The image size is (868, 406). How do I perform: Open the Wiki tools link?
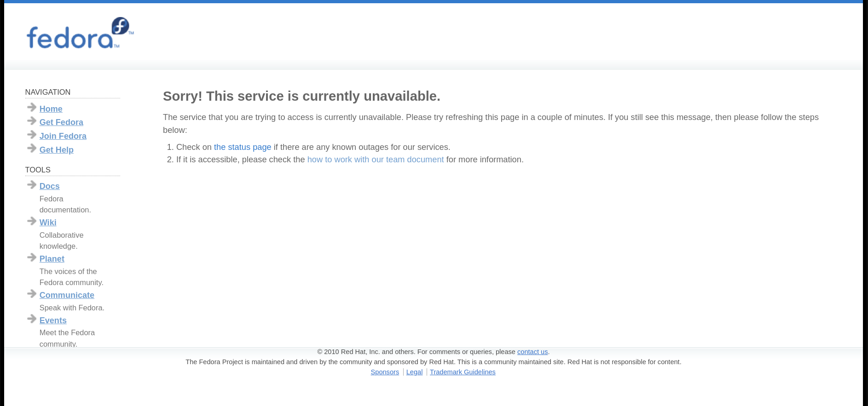click(48, 223)
